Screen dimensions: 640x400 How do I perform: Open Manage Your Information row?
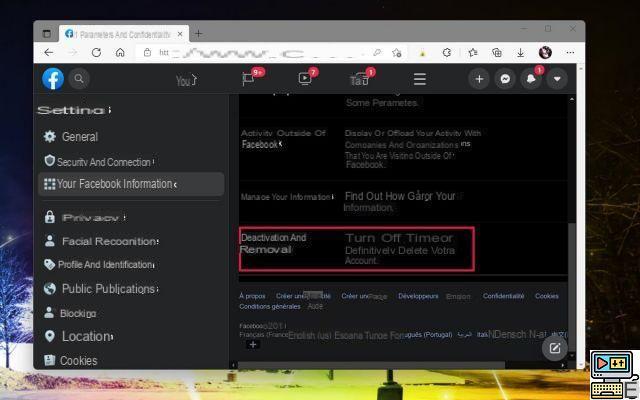tap(403, 202)
